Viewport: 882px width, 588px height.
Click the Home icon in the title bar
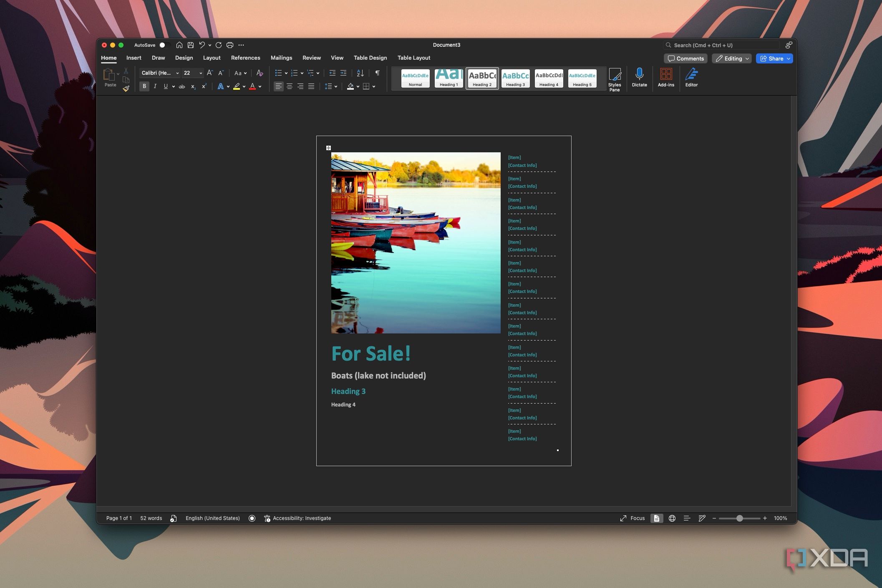179,45
